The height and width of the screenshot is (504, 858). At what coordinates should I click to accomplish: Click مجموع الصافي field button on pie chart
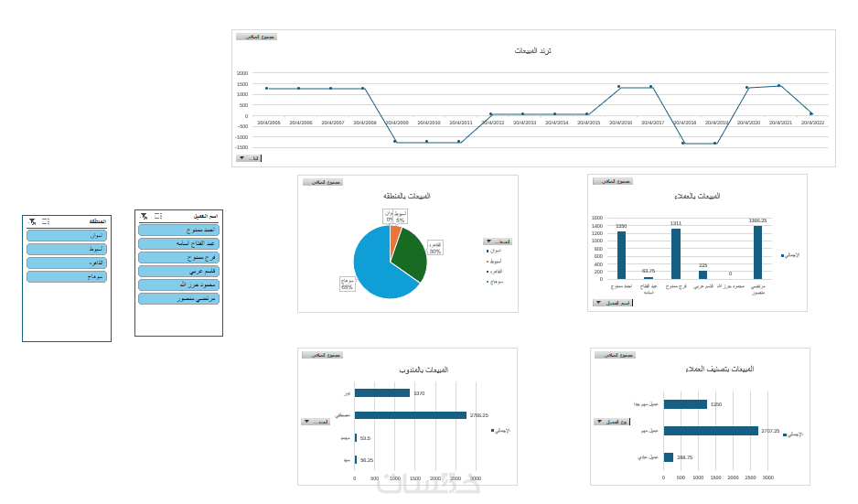coord(323,182)
